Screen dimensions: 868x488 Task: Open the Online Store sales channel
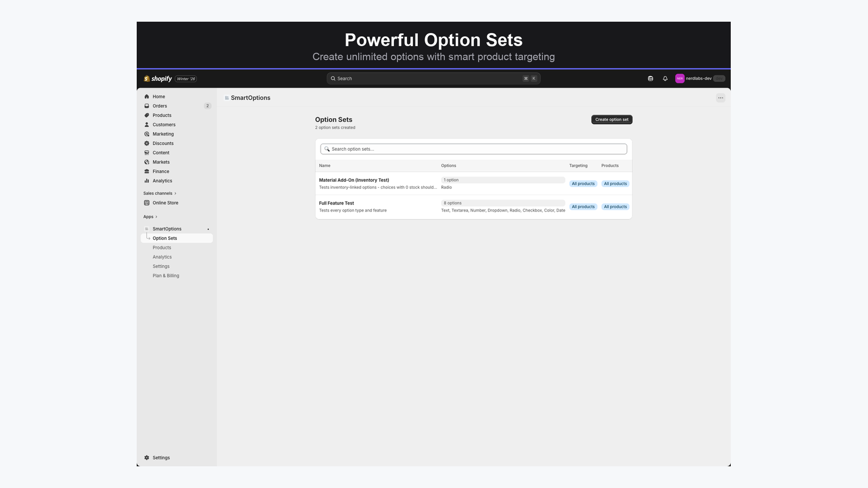pyautogui.click(x=165, y=202)
